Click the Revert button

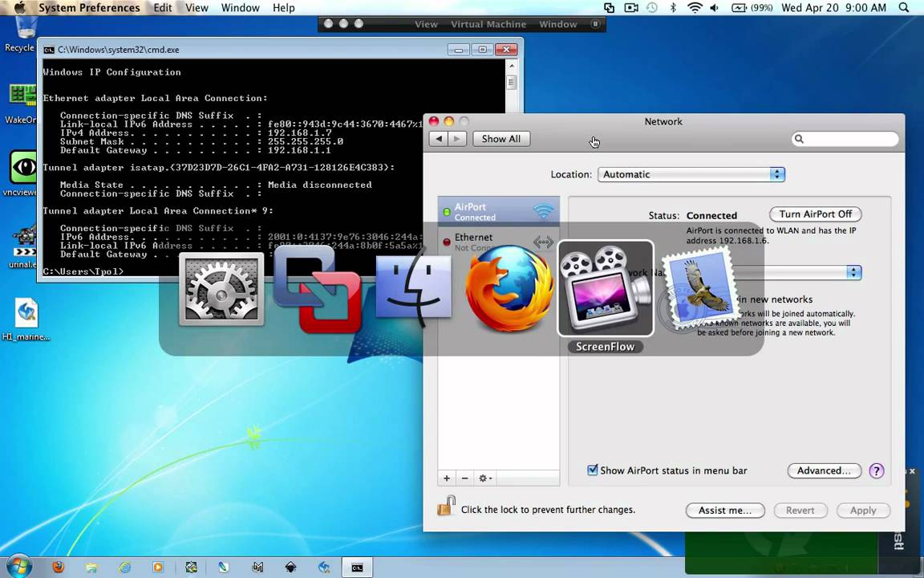[800, 511]
